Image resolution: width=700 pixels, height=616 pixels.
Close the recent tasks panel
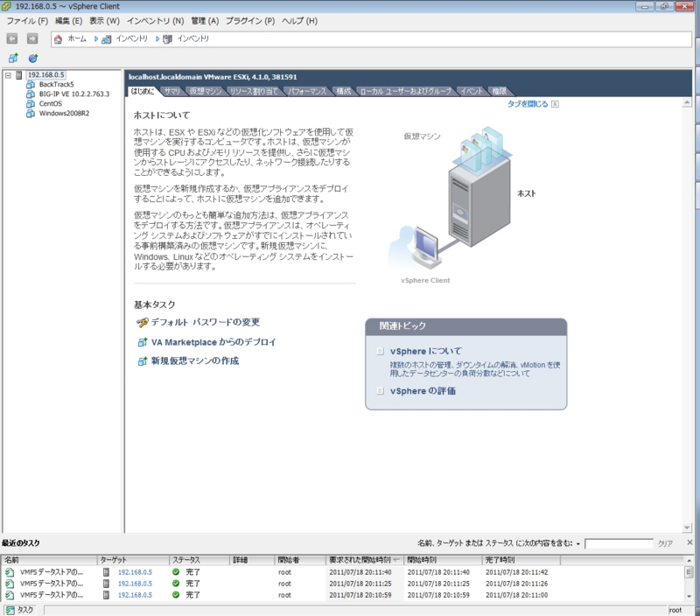[689, 542]
